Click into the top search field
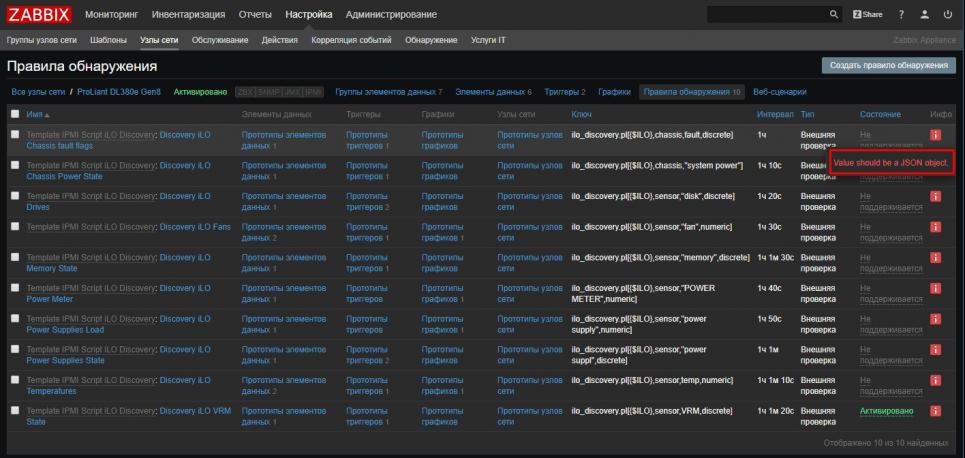 765,14
